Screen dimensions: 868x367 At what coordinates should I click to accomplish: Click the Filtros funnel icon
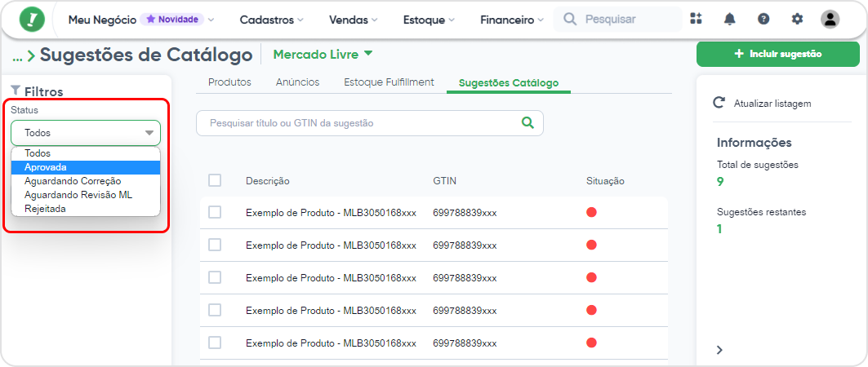click(16, 91)
